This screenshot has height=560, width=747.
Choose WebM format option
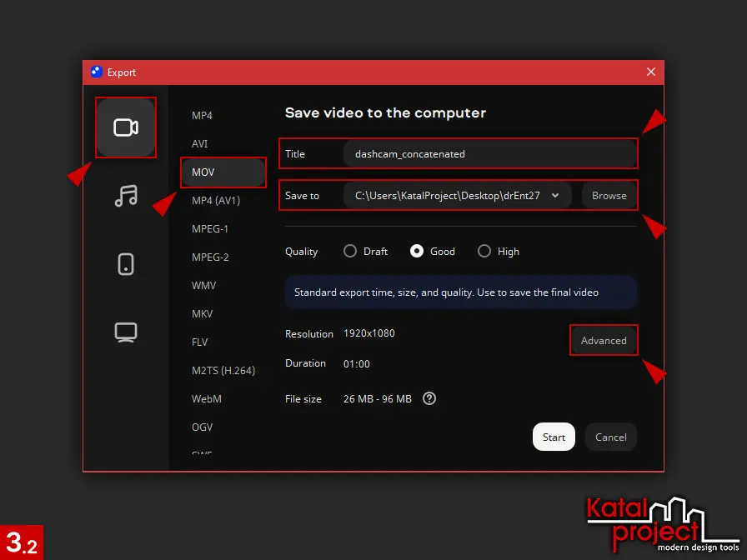pyautogui.click(x=207, y=398)
